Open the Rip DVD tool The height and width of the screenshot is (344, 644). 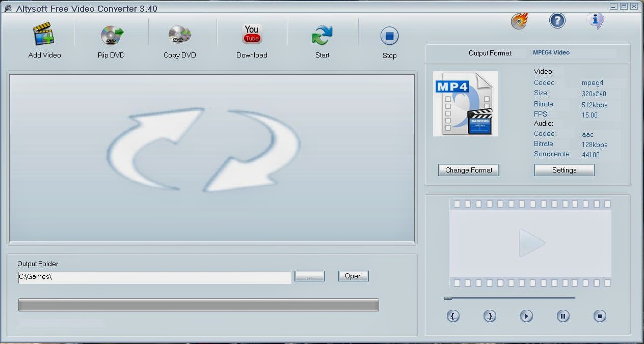(x=112, y=35)
